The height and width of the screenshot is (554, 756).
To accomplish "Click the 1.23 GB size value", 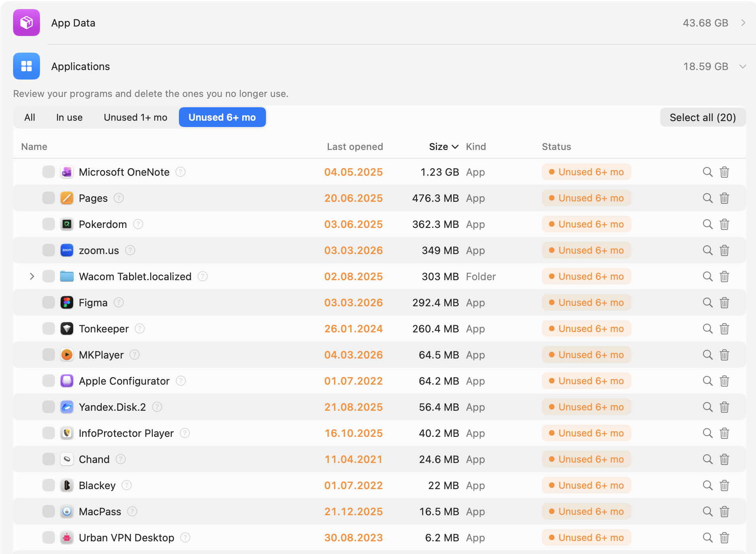I will pos(440,172).
